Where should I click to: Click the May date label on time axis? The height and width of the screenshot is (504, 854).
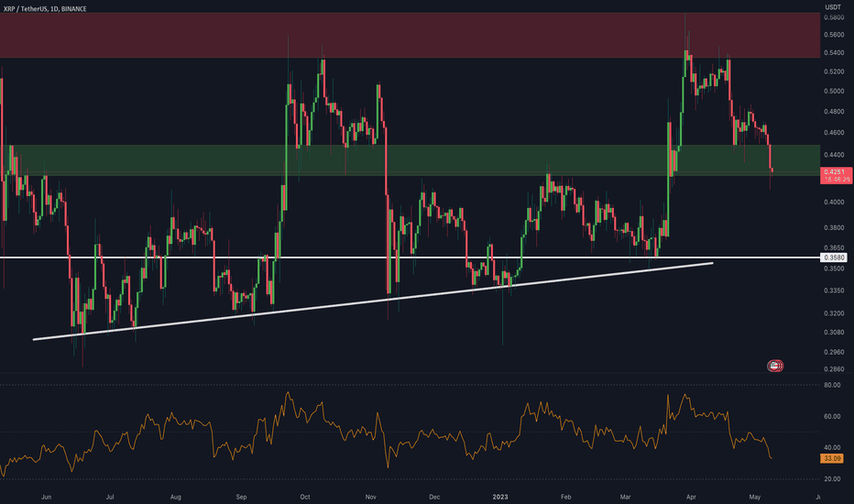pyautogui.click(x=755, y=497)
